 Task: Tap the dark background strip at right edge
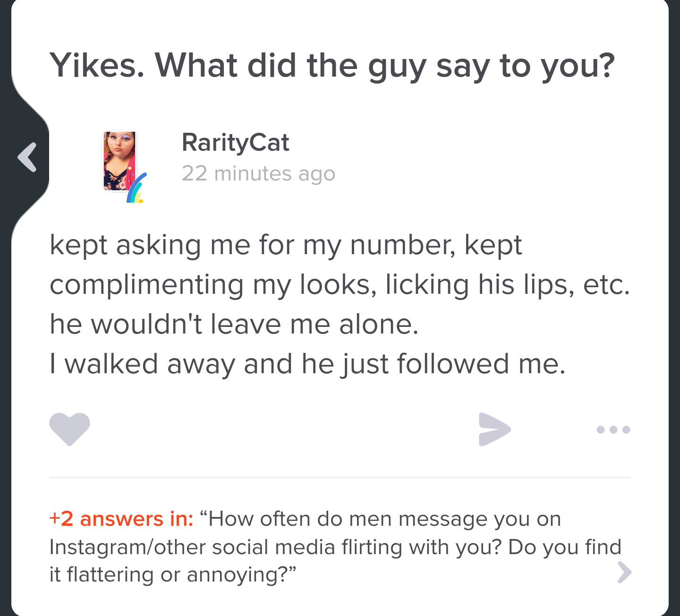pyautogui.click(x=674, y=308)
